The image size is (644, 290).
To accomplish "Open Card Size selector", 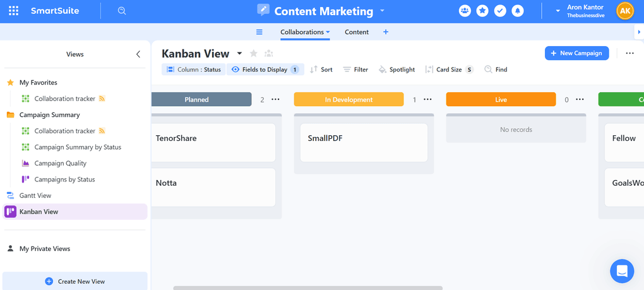I will tap(450, 69).
